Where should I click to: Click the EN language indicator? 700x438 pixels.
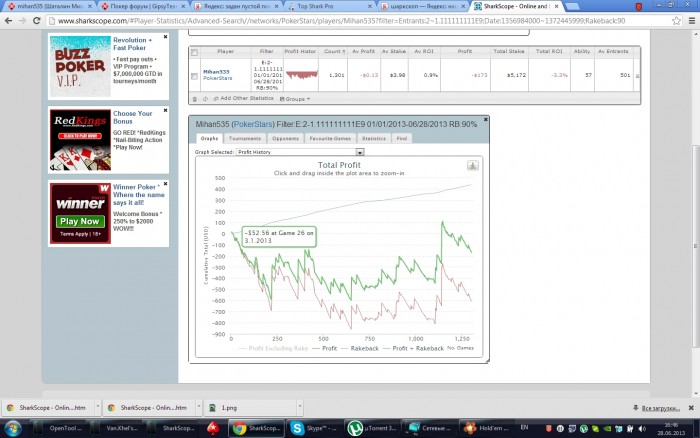(524, 428)
